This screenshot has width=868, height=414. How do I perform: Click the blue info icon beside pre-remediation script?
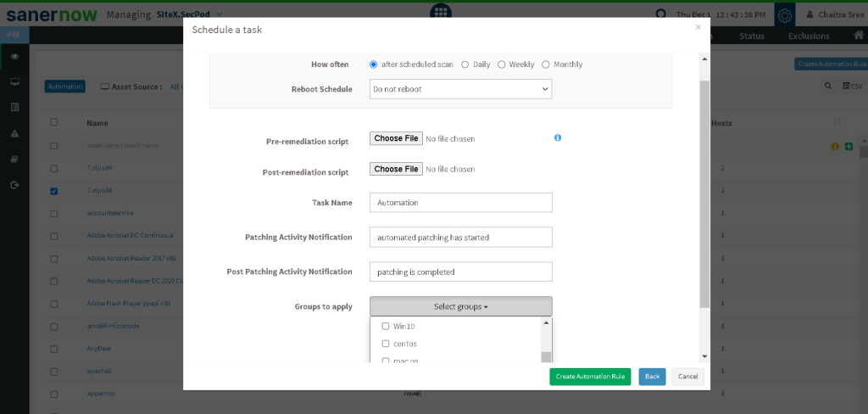pos(558,137)
